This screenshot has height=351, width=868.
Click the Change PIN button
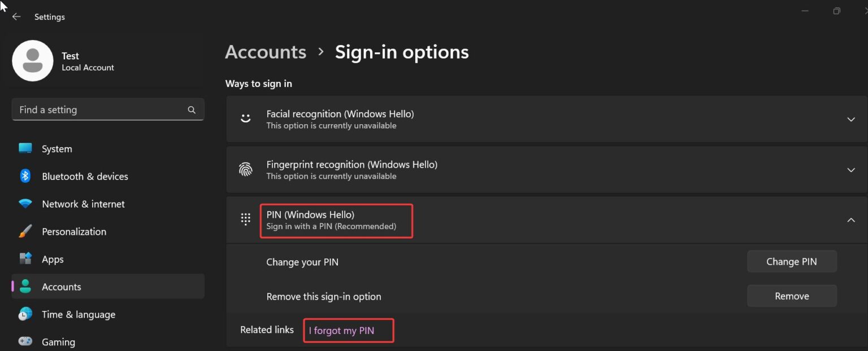point(792,261)
